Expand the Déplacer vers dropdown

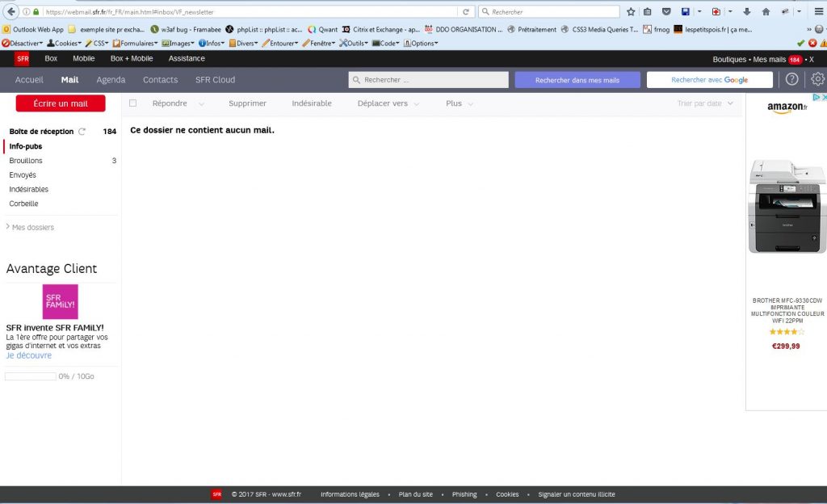[388, 103]
